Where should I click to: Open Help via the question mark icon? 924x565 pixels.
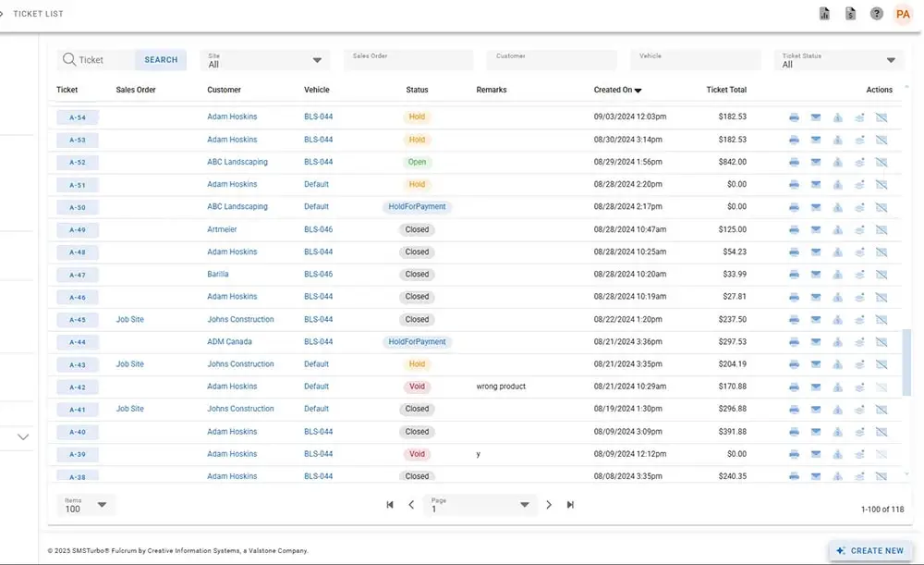876,13
